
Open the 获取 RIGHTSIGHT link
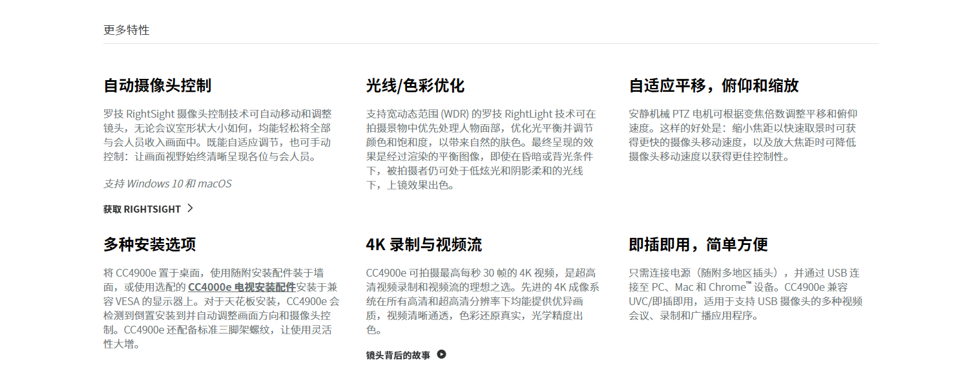pyautogui.click(x=149, y=208)
